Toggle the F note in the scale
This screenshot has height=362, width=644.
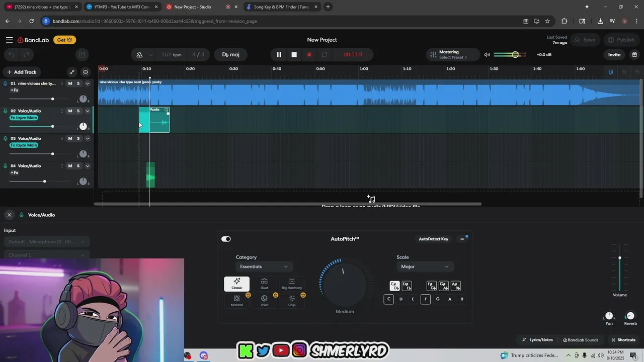tap(426, 299)
